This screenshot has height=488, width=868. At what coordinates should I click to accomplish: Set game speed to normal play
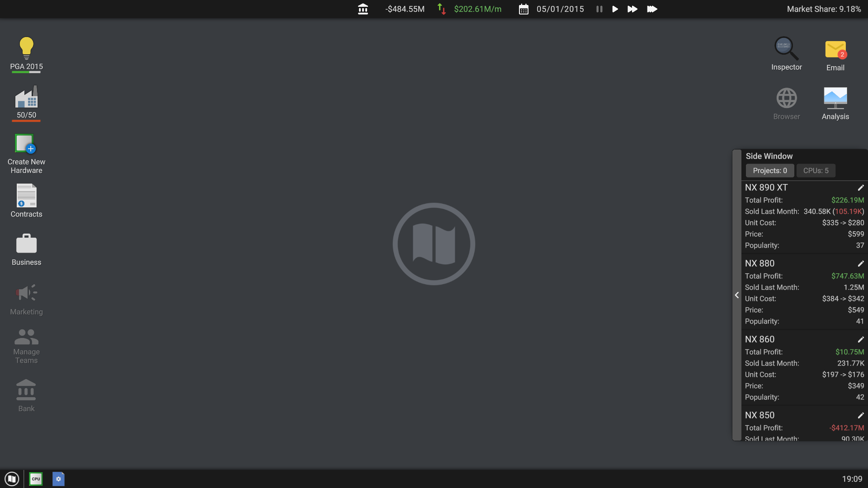coord(615,9)
